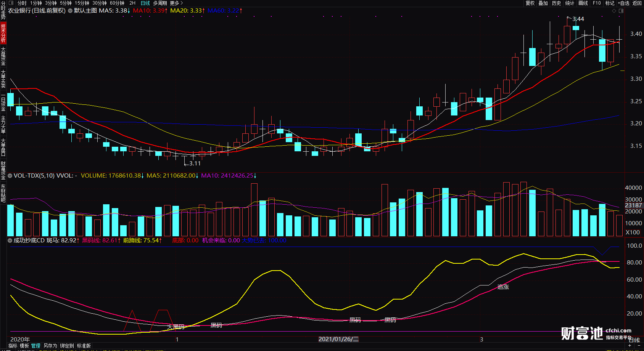The height and width of the screenshot is (351, 644).
Task: Switch to 分时 timeframe
Action: tap(22, 3)
